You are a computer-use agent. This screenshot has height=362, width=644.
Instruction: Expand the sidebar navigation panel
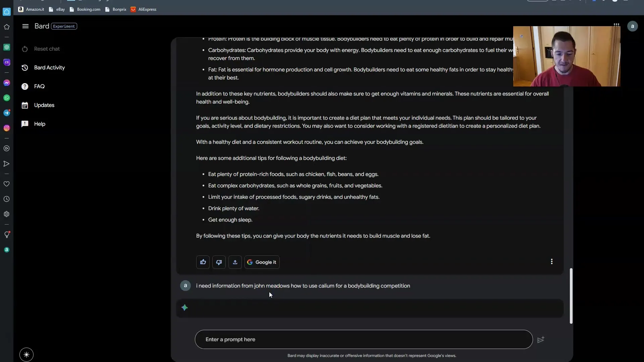click(x=25, y=26)
